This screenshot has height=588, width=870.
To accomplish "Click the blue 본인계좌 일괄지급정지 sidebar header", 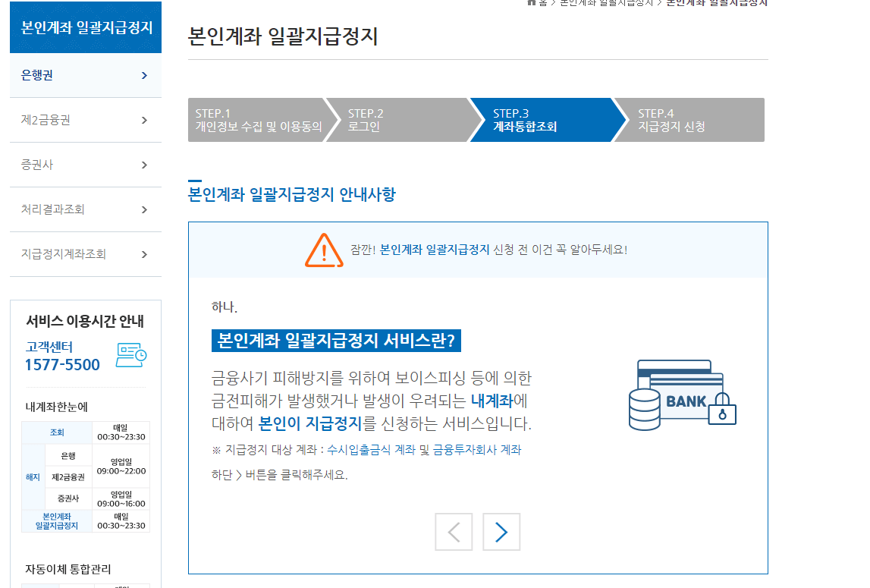I will [x=85, y=27].
